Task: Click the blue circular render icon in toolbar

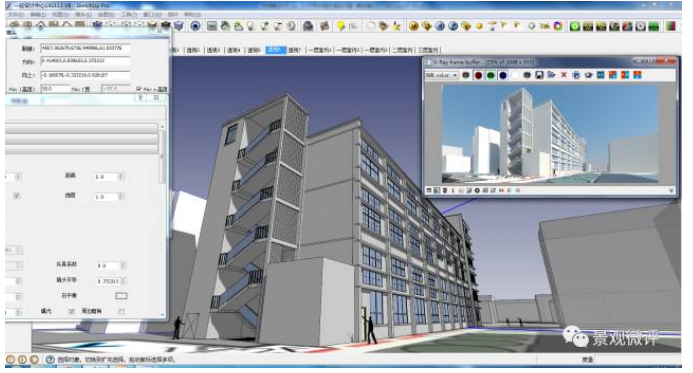Action: coord(195,26)
